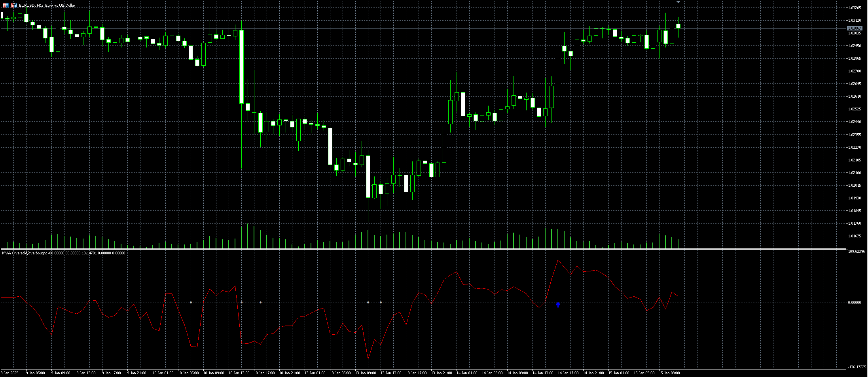Click the 0.00000 indicator scale value

pyautogui.click(x=855, y=303)
